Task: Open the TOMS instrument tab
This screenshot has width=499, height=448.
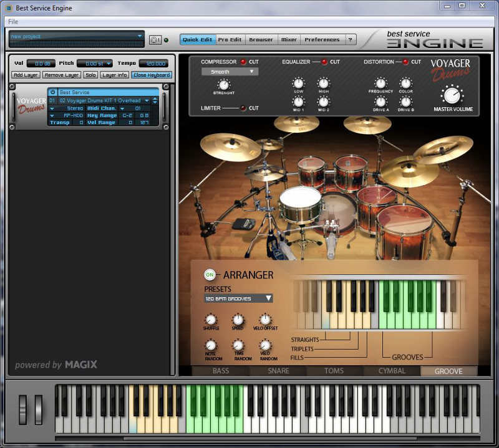Action: point(334,371)
